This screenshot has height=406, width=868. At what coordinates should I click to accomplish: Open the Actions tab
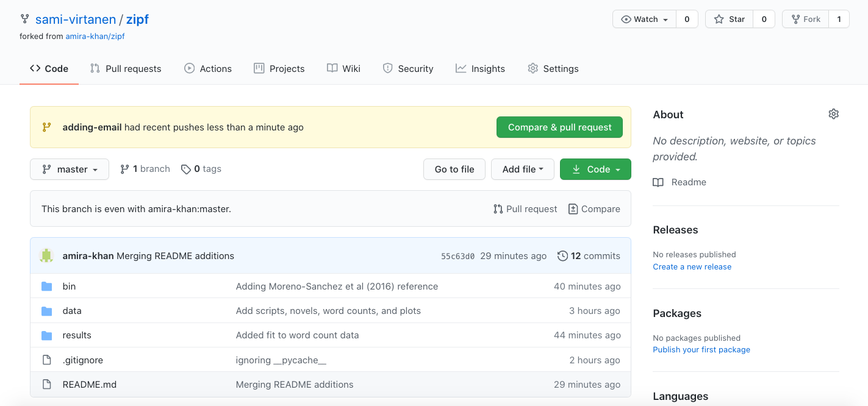[x=208, y=69]
